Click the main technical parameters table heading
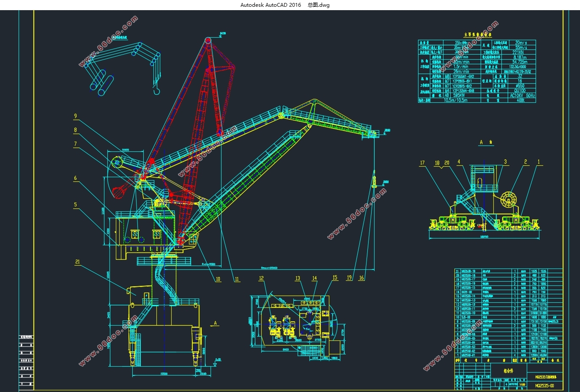This screenshot has width=580, height=392. (478, 35)
